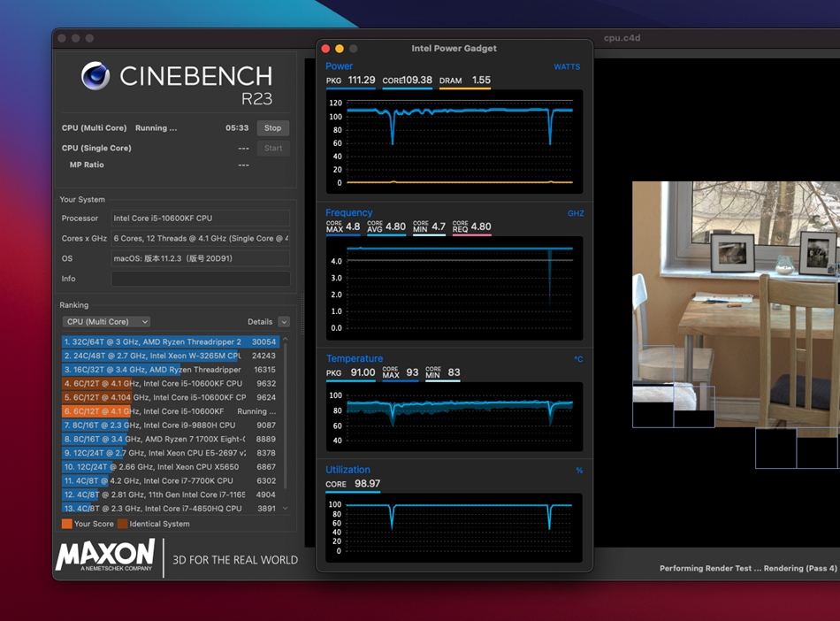Close the Intel Power Gadget window
Viewport: 840px width, 621px height.
(x=325, y=49)
